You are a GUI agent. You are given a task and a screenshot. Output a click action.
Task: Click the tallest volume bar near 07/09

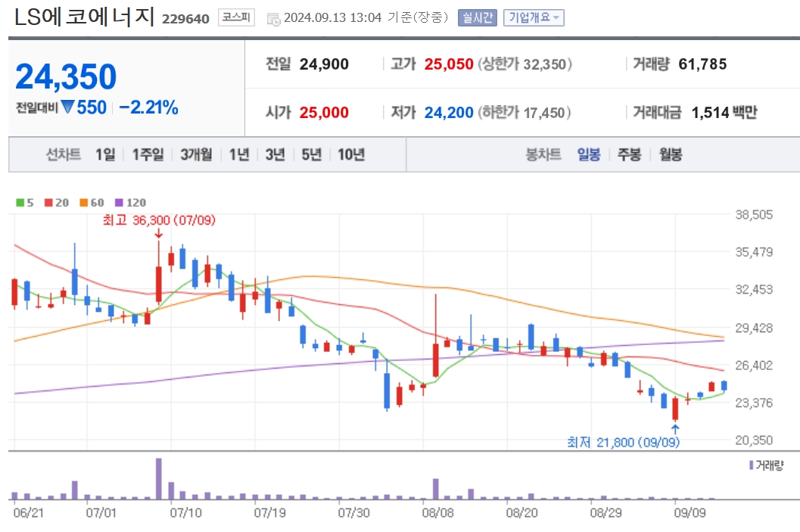coord(159,478)
